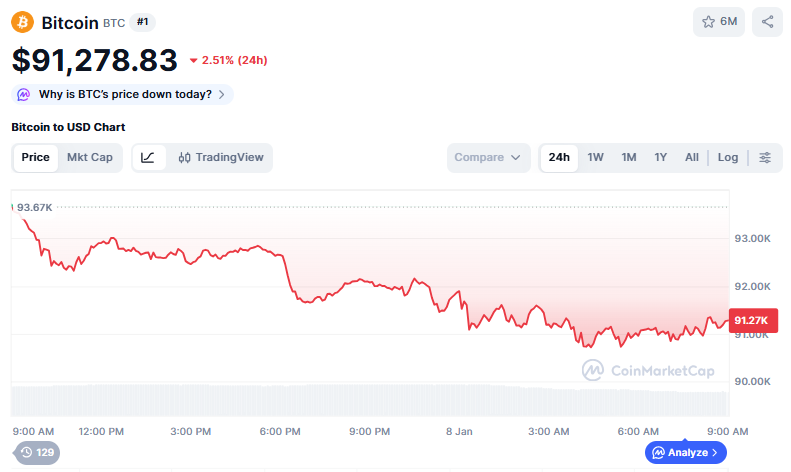The height and width of the screenshot is (472, 791).
Task: Open the 129 history clock badge
Action: click(x=36, y=453)
